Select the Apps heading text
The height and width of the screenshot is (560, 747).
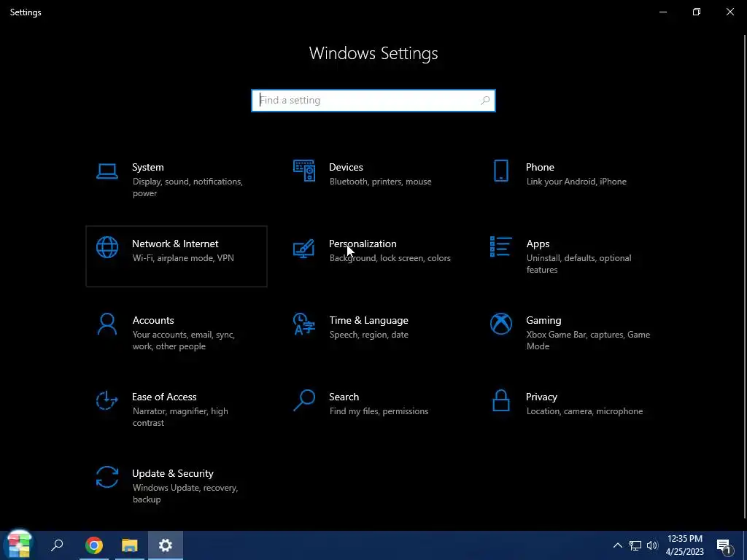pos(538,244)
